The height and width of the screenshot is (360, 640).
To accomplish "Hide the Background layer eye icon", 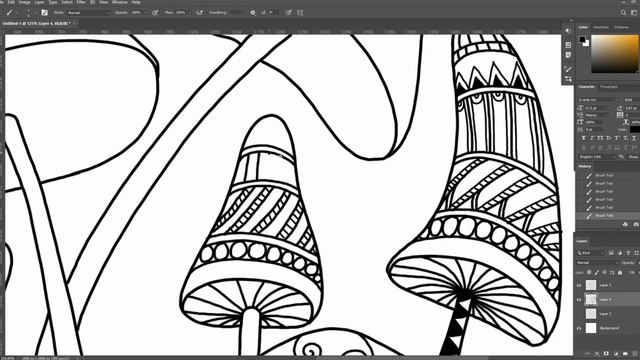I will [x=579, y=328].
